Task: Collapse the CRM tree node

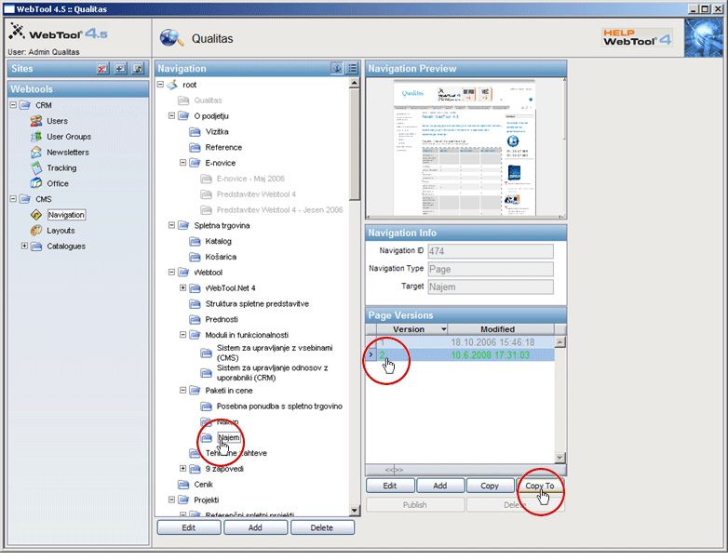Action: (x=12, y=105)
